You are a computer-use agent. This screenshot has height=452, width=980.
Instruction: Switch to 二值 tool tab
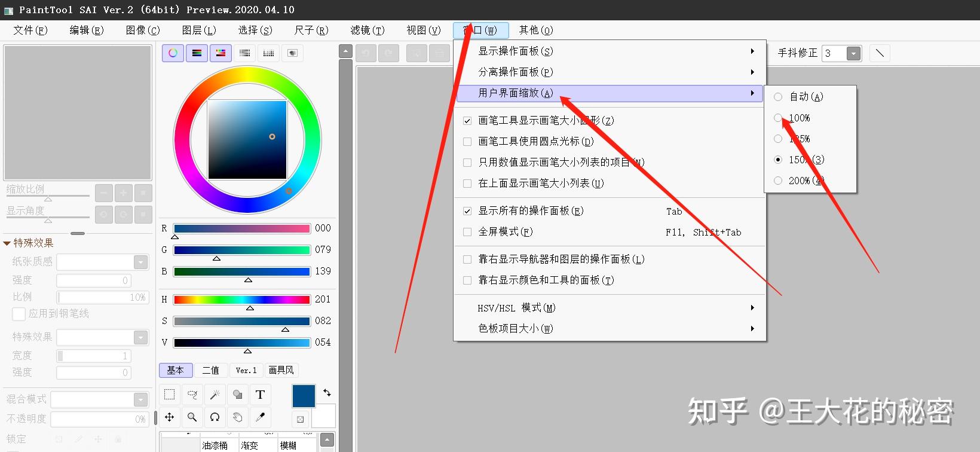210,371
